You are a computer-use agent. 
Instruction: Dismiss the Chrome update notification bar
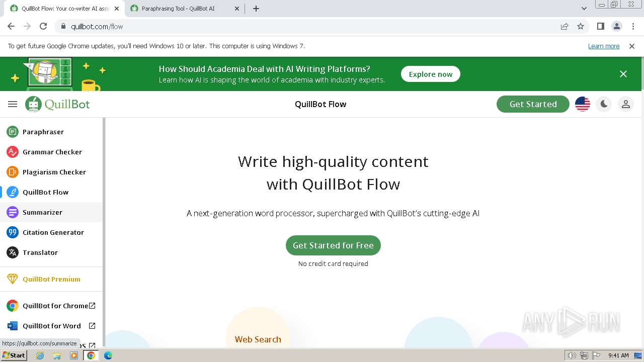click(632, 46)
